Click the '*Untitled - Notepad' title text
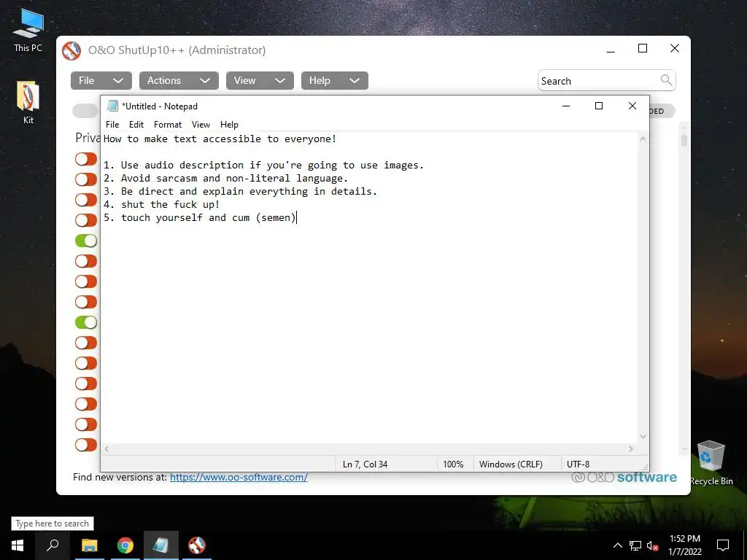 [160, 106]
